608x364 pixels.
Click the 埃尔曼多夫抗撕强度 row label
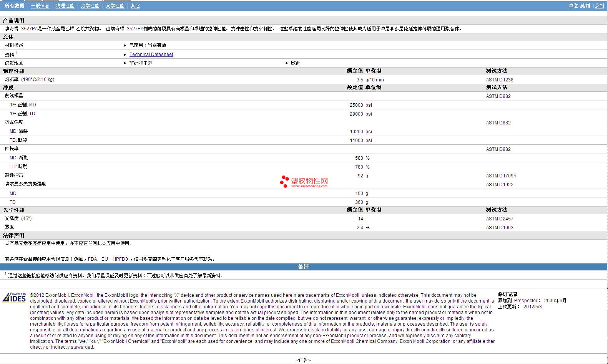pyautogui.click(x=26, y=184)
